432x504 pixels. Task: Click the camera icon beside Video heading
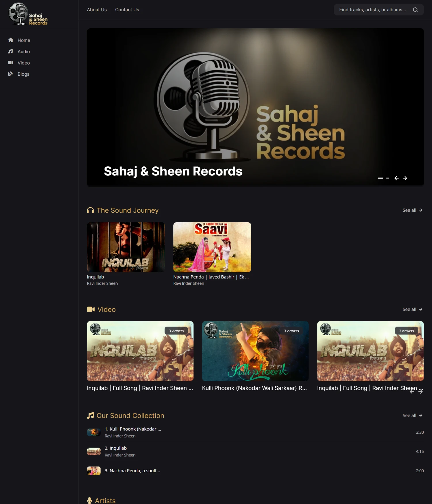pos(91,309)
